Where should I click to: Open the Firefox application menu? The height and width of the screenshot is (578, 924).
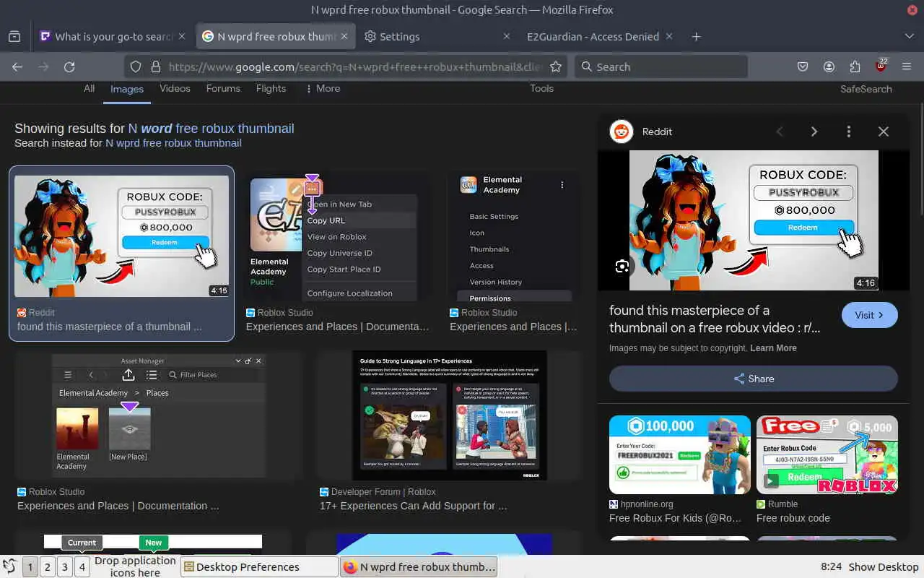pyautogui.click(x=907, y=66)
